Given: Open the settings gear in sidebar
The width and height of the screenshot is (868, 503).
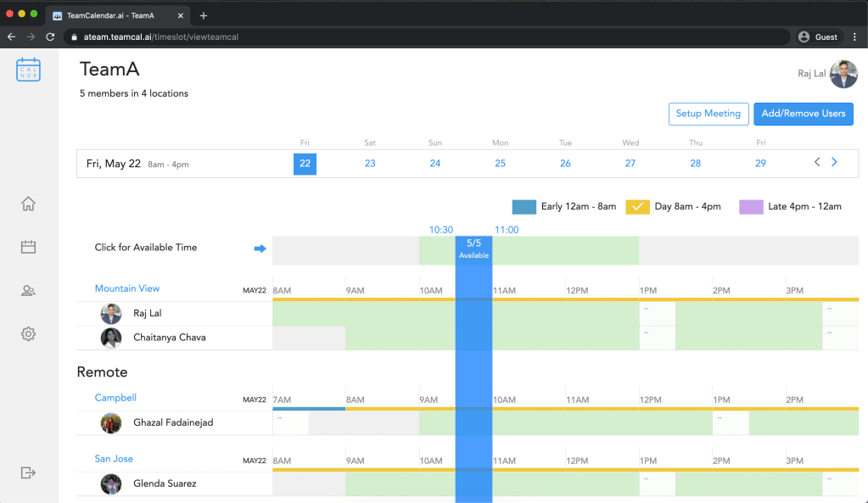Looking at the screenshot, I should [28, 334].
